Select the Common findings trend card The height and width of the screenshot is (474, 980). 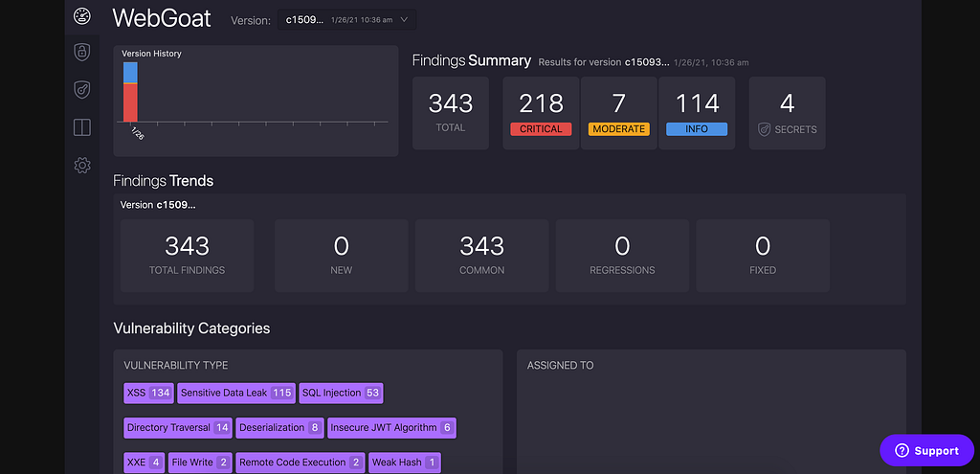(x=482, y=255)
